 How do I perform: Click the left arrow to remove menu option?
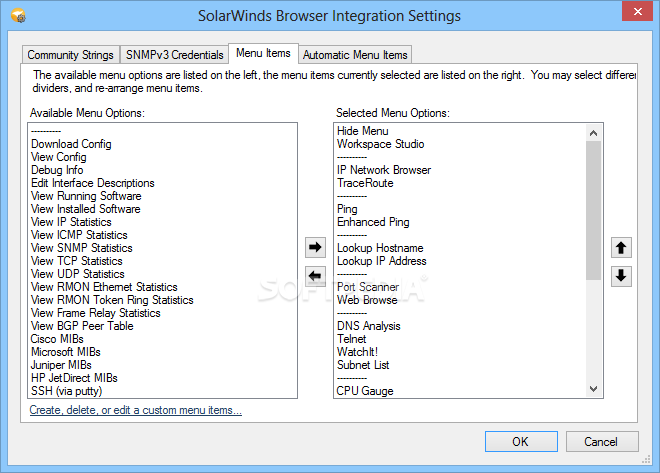click(x=315, y=276)
